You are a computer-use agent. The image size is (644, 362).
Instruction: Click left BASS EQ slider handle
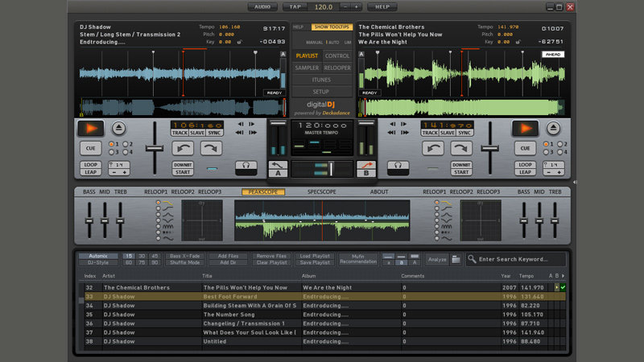89,220
